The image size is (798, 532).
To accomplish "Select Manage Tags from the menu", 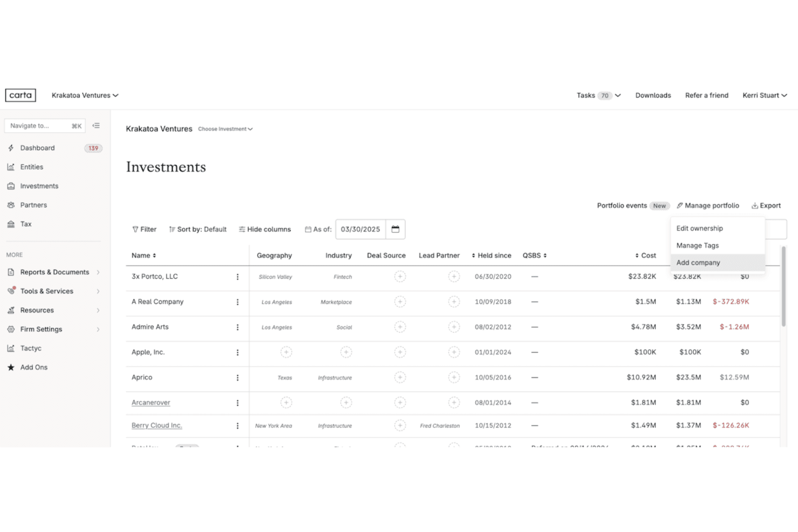I will 718,245.
